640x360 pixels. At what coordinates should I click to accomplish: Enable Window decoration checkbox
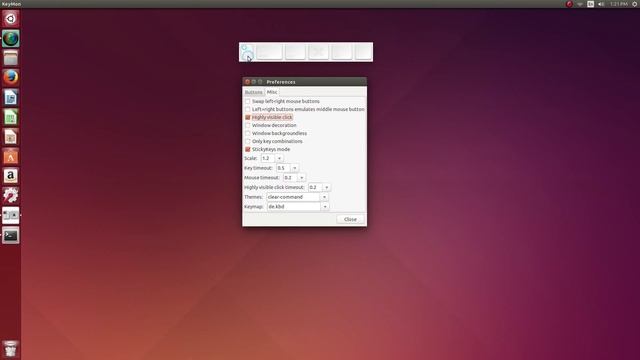point(247,125)
